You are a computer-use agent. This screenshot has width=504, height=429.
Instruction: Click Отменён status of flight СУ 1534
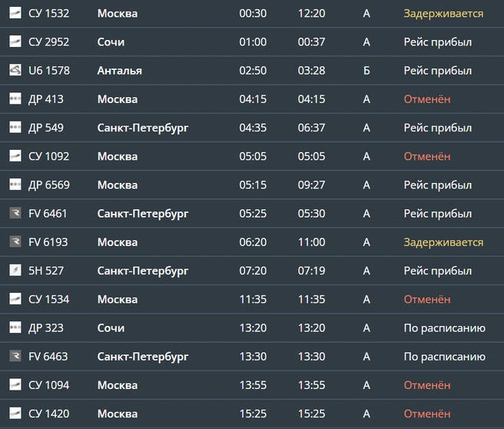click(427, 299)
